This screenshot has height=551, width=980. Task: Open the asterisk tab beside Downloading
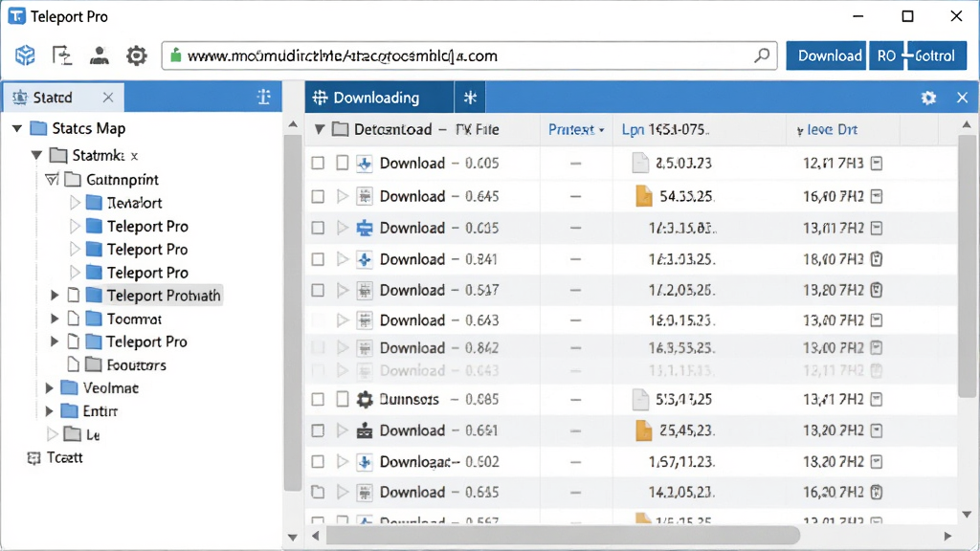(470, 98)
